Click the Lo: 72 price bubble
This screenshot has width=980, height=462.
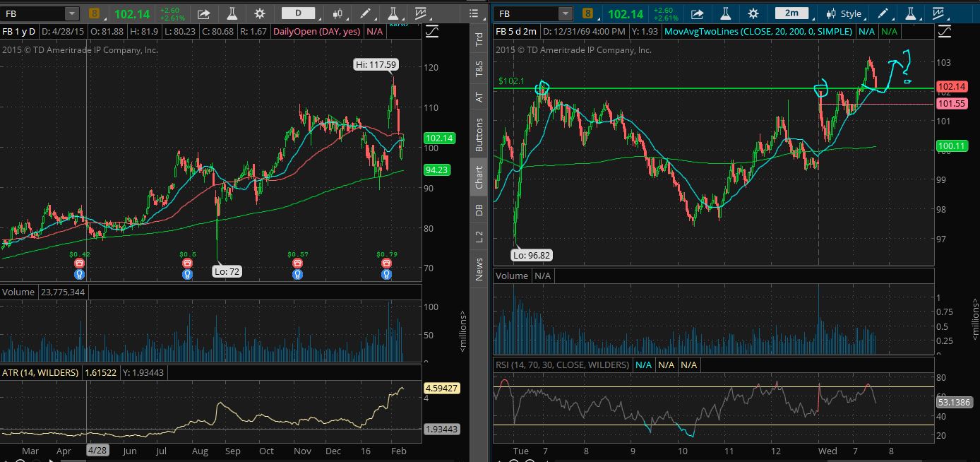click(227, 271)
